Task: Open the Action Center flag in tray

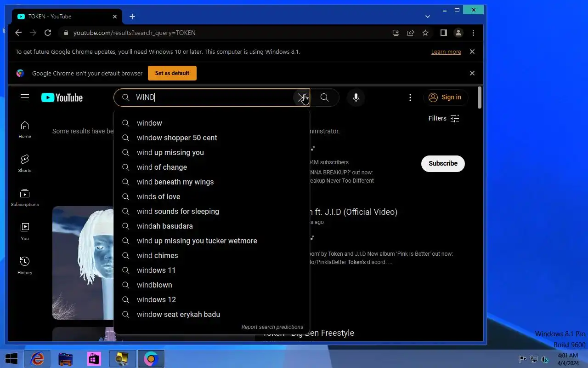Action: click(522, 359)
